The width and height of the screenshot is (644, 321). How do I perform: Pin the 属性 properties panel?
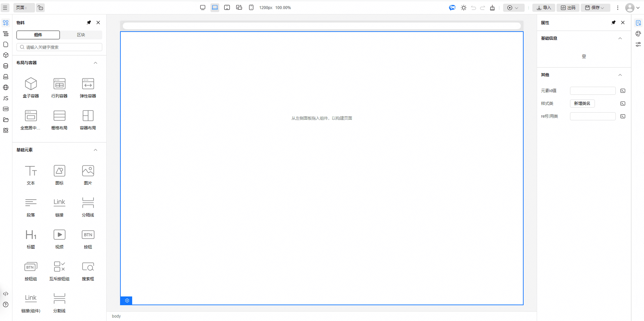point(613,23)
